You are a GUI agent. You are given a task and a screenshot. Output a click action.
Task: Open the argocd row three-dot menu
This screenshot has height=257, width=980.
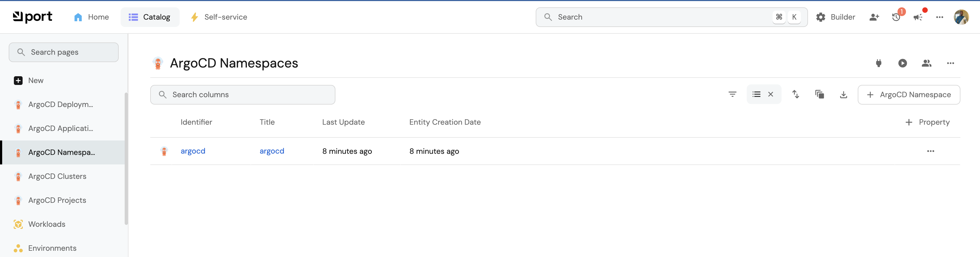tap(930, 151)
